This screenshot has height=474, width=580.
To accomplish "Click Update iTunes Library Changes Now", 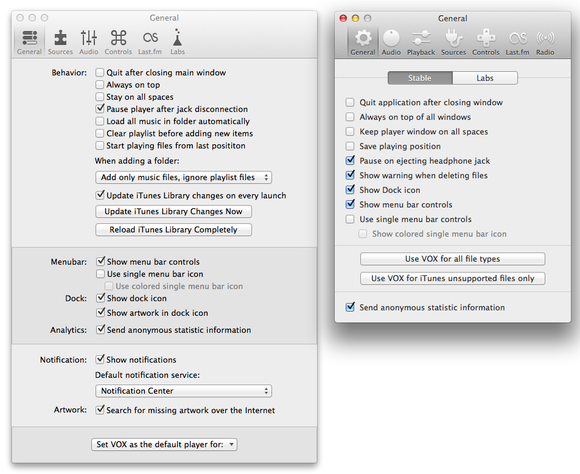I will click(173, 212).
